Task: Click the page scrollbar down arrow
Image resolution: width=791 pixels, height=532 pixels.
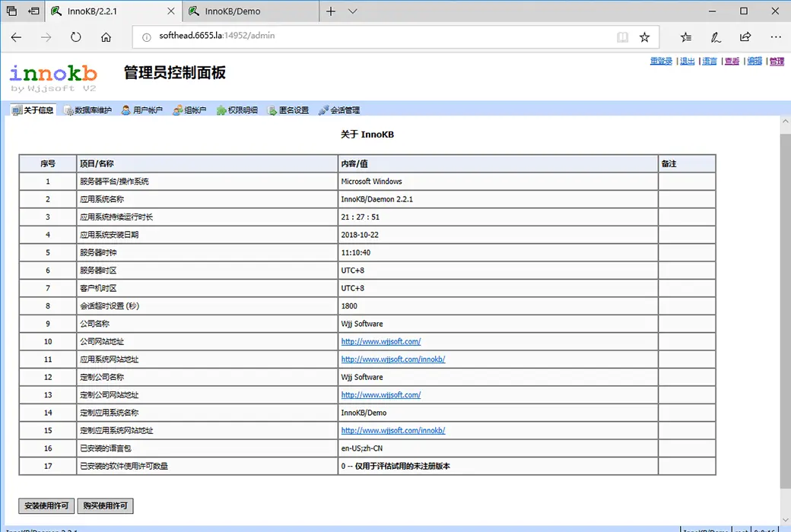Action: (786, 520)
